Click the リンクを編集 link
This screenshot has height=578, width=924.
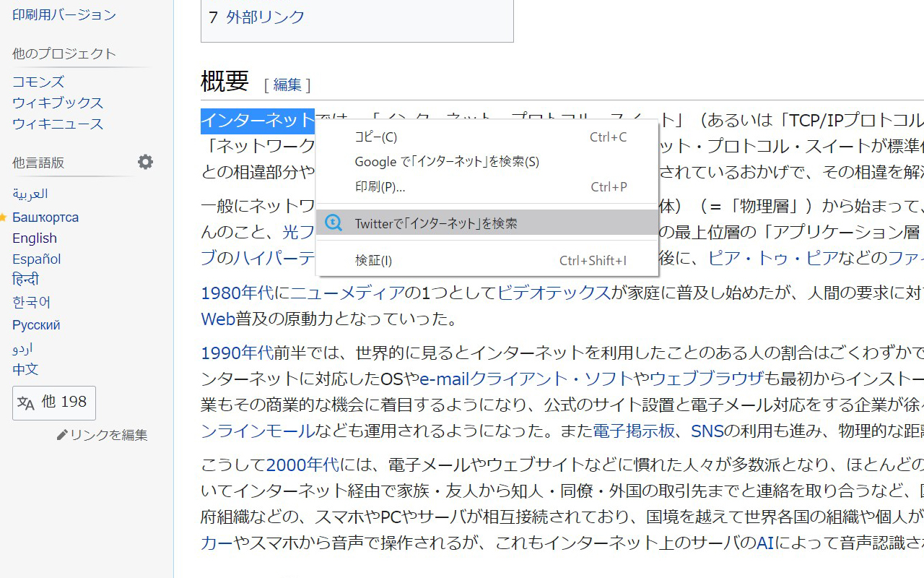[x=108, y=435]
